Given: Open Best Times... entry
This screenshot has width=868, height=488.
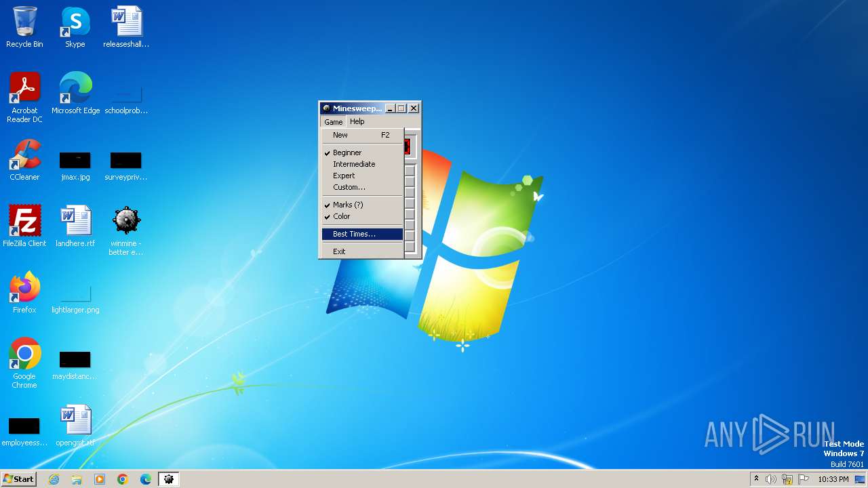Looking at the screenshot, I should (x=362, y=234).
